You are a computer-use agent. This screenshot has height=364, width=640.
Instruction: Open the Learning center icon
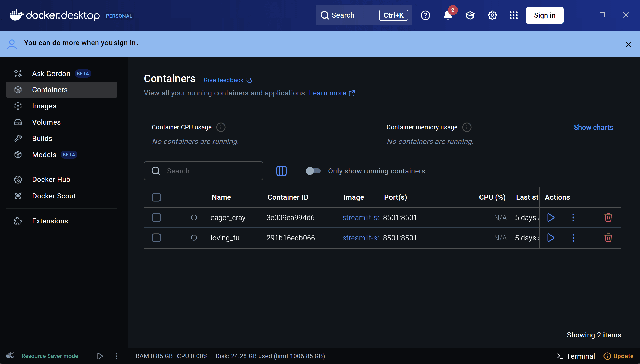470,15
